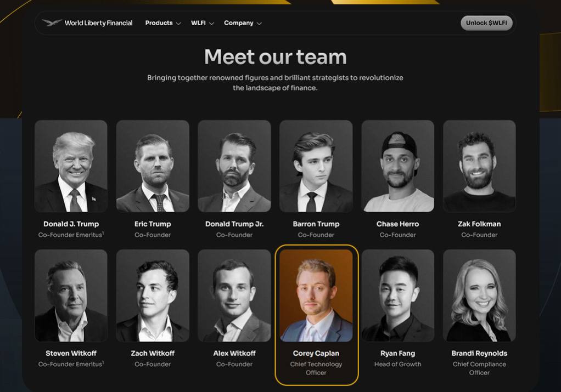Click the Unlock $WLFI button

tap(486, 23)
